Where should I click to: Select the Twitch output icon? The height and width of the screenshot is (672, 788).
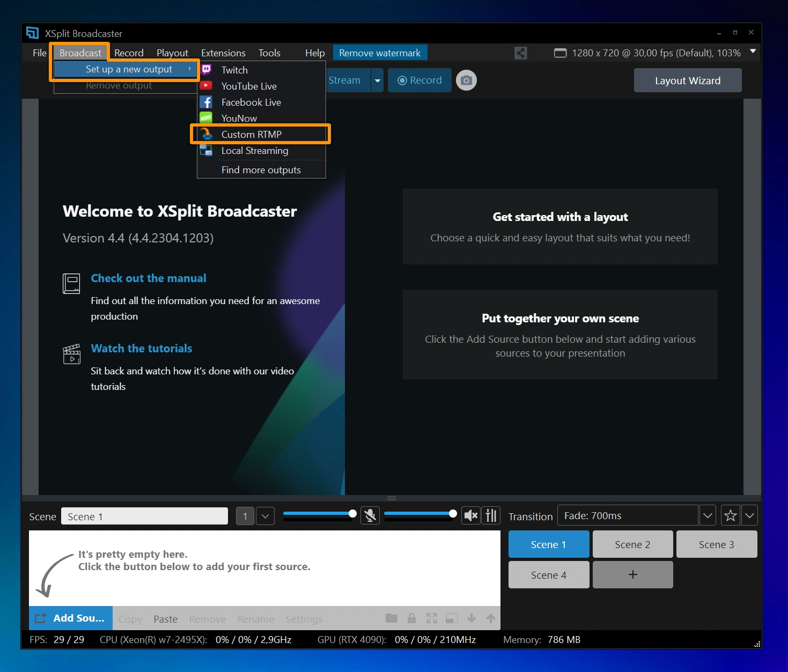207,70
